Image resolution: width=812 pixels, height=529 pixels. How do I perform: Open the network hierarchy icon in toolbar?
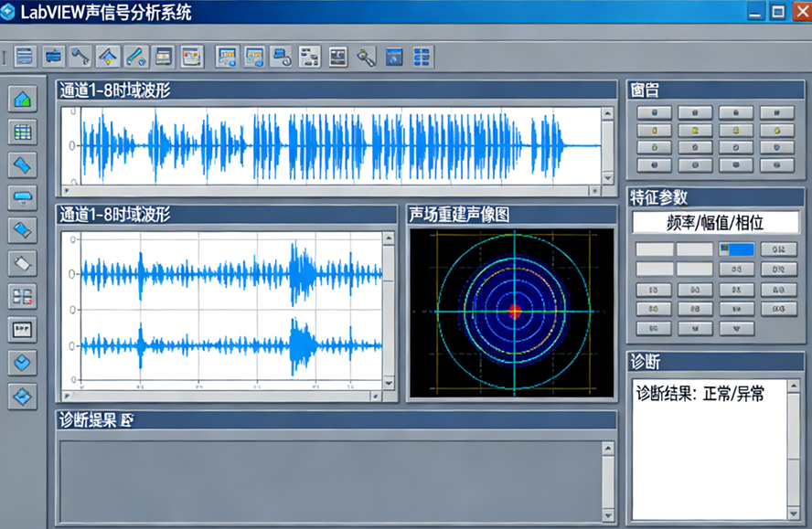[x=310, y=57]
